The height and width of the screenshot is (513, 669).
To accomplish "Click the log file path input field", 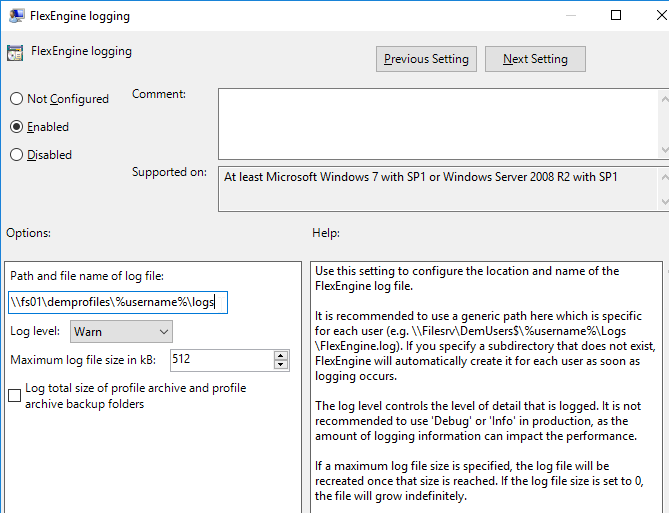I will click(118, 302).
